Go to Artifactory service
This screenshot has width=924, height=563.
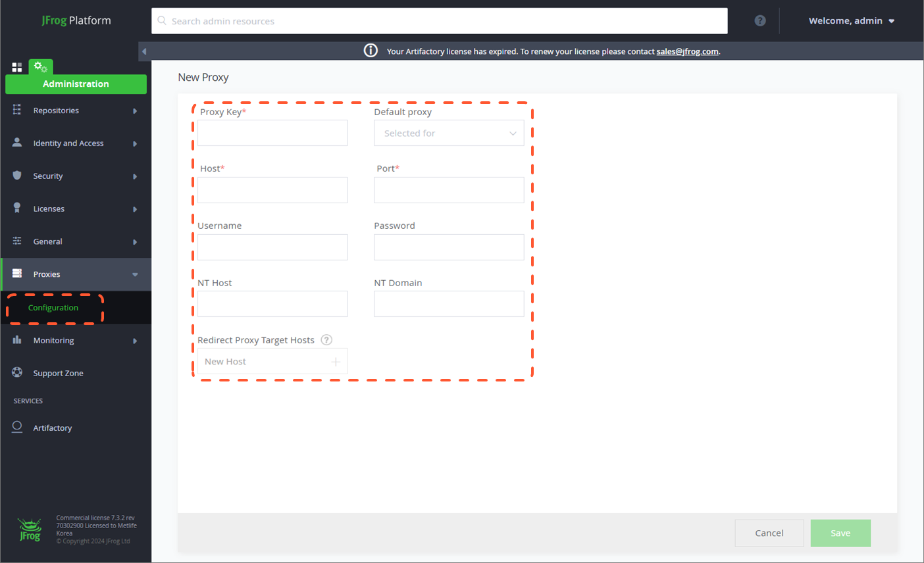coord(53,428)
